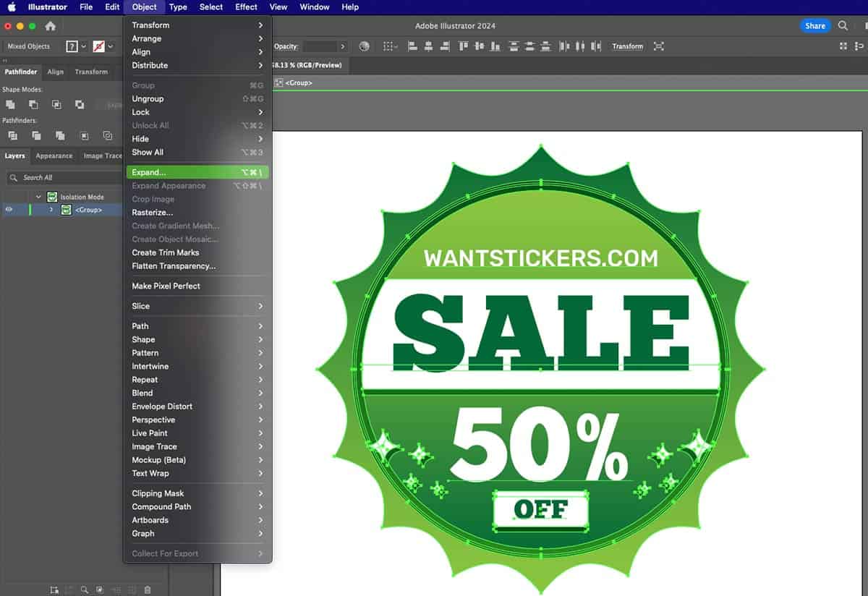Collapse the Isolation Mode layer
Viewport: 868px width, 596px height.
(38, 197)
